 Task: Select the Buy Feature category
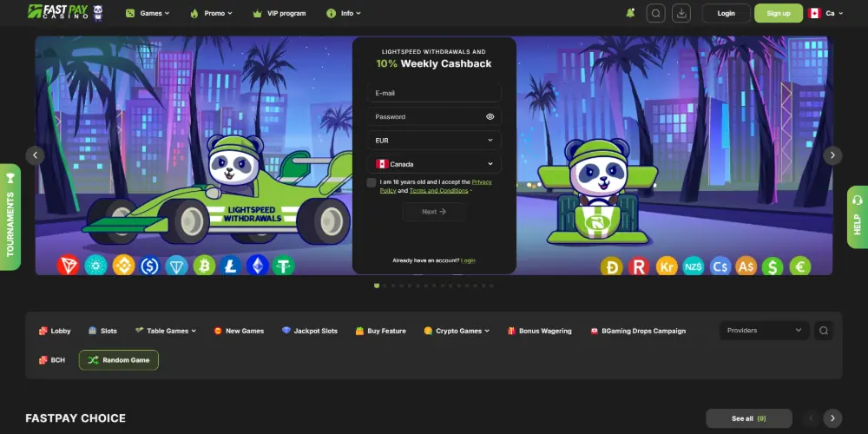pos(380,331)
